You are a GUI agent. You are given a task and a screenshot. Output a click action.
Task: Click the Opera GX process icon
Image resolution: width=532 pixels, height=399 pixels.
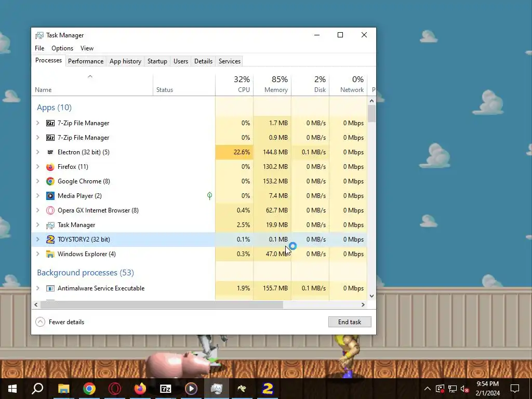(50, 210)
